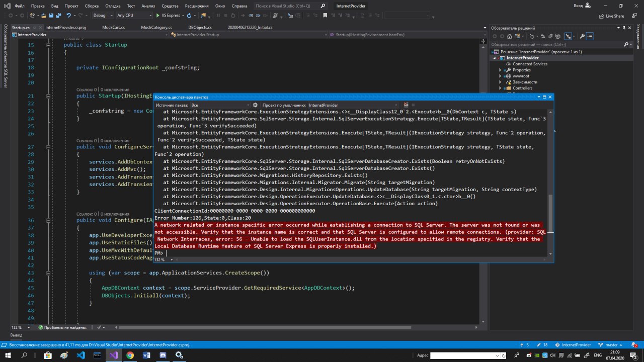The width and height of the screenshot is (644, 362).
Task: Open package manager settings gear icon
Action: click(x=255, y=105)
